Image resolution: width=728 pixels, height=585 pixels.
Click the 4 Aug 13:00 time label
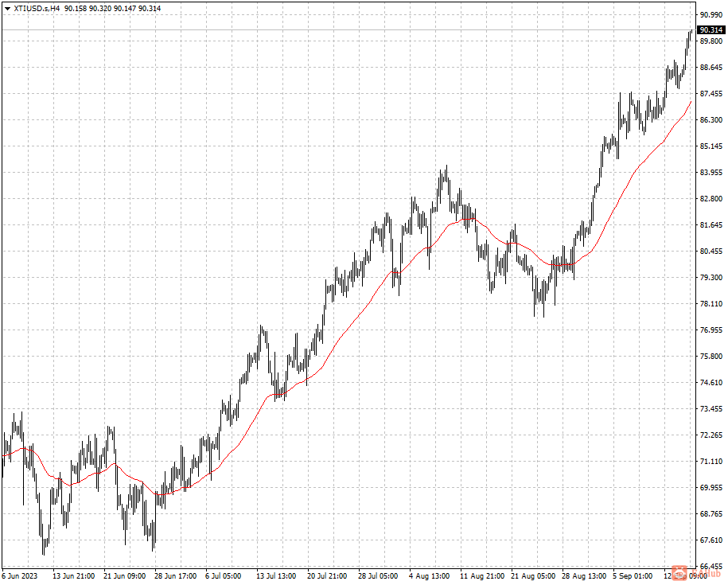click(x=429, y=576)
